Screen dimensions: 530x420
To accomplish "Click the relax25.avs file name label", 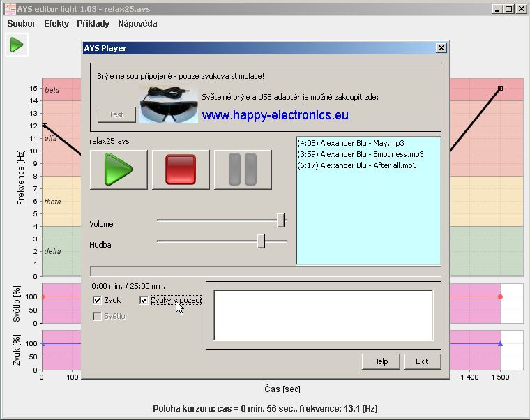I will [x=109, y=141].
